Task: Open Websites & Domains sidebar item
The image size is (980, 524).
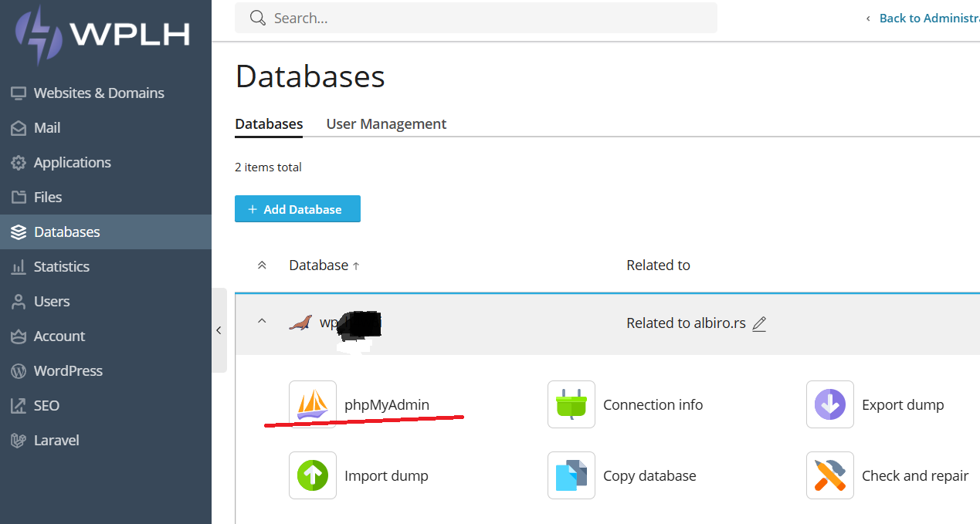Action: click(x=99, y=93)
